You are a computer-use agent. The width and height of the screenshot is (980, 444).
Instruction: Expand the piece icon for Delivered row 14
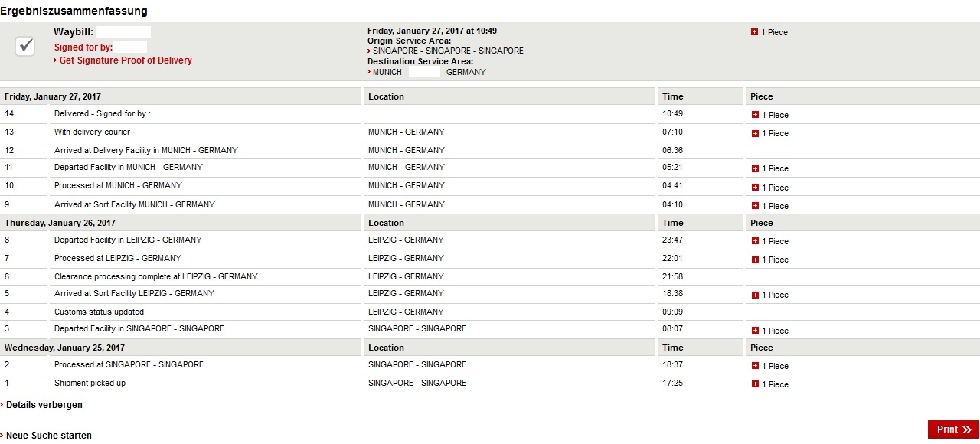755,115
